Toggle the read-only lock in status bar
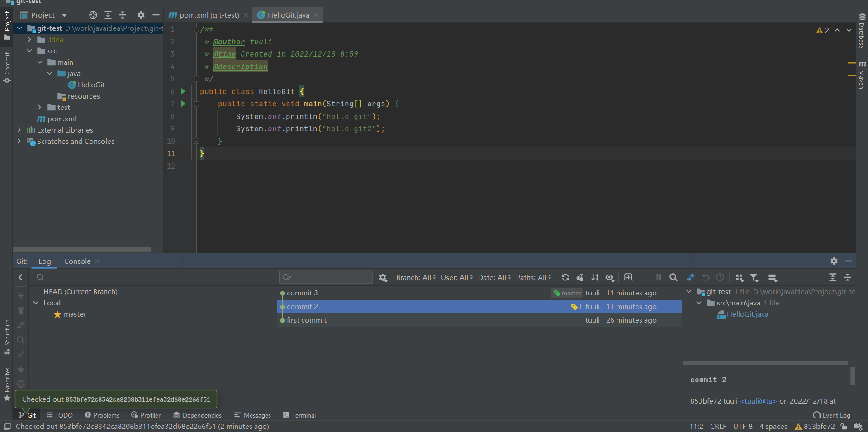Image resolution: width=868 pixels, height=432 pixels. coord(843,426)
